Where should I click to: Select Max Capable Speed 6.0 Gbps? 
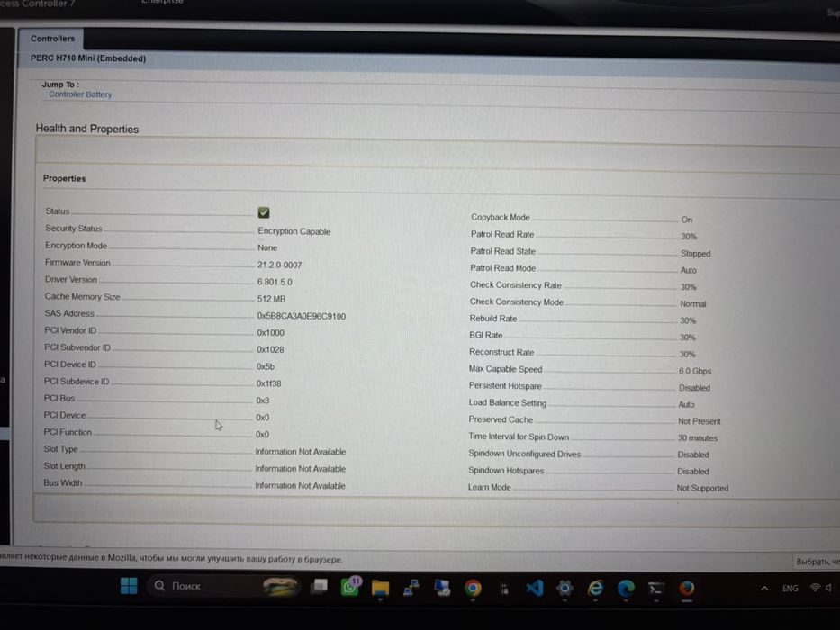pyautogui.click(x=695, y=371)
